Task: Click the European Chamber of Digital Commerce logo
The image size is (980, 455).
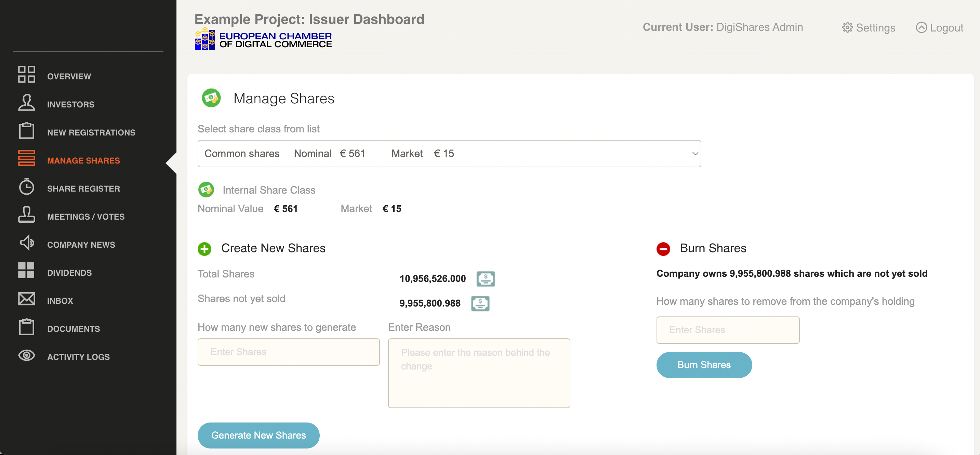Action: (x=263, y=39)
